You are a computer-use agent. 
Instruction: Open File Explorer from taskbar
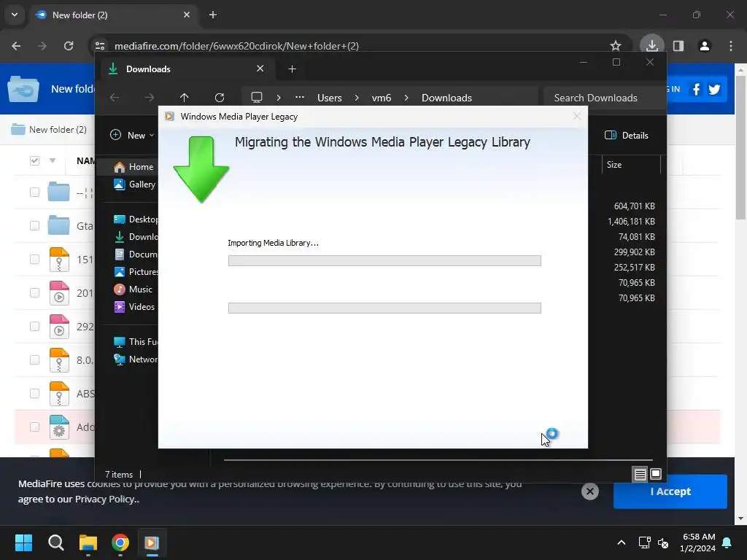click(x=88, y=542)
